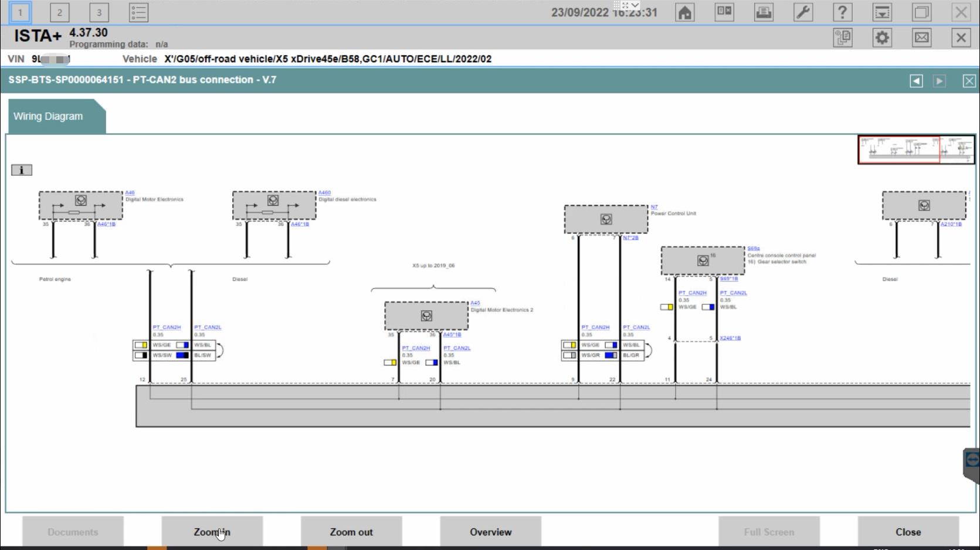
Task: Click the PT_CAN2H signal link below the A46 engine group
Action: (167, 328)
